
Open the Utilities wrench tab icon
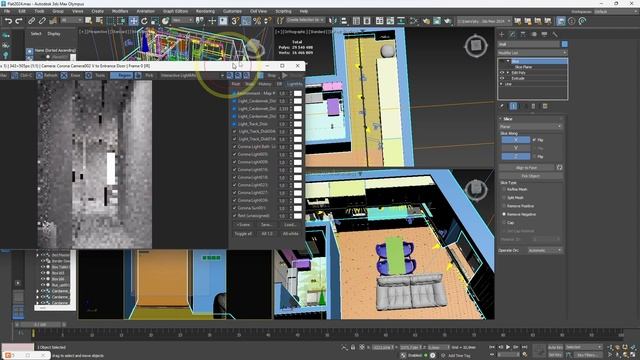coord(555,35)
